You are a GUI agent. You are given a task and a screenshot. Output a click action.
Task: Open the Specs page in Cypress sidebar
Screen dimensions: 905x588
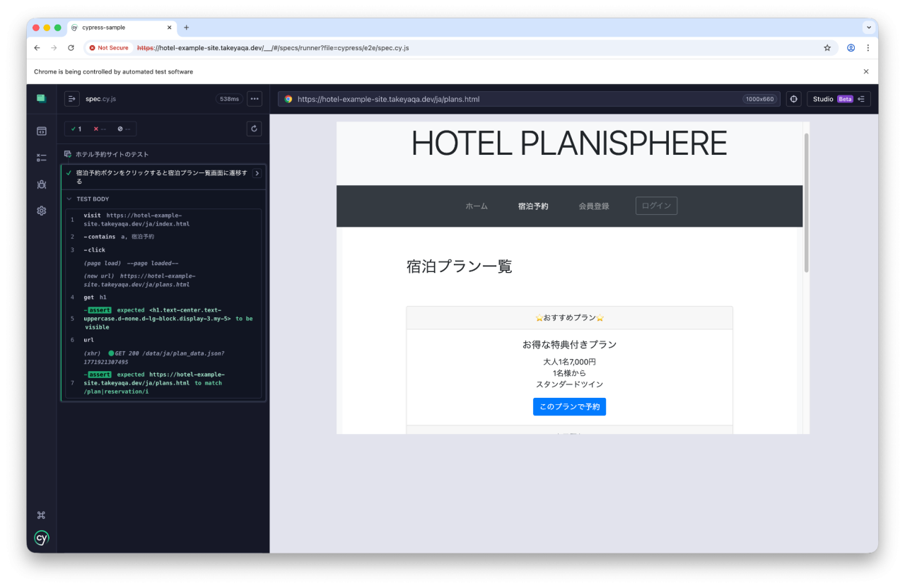(42, 131)
